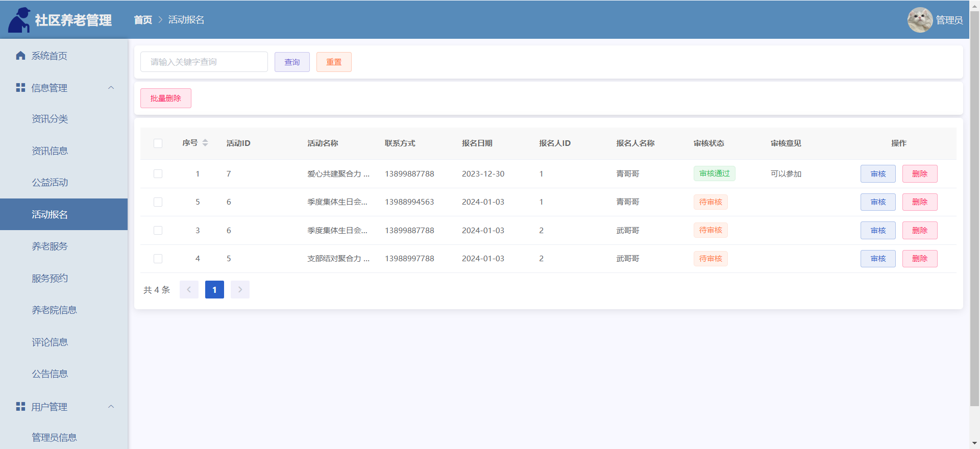Screen dimensions: 980x449
Task: Click the 查询 search button
Action: coord(292,62)
